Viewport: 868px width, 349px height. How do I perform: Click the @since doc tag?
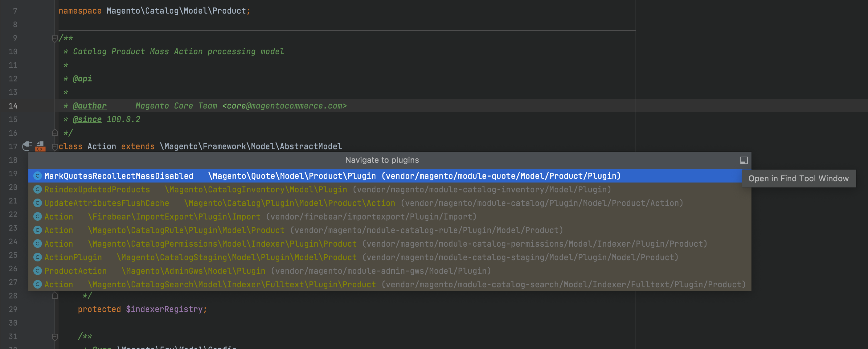pyautogui.click(x=87, y=119)
